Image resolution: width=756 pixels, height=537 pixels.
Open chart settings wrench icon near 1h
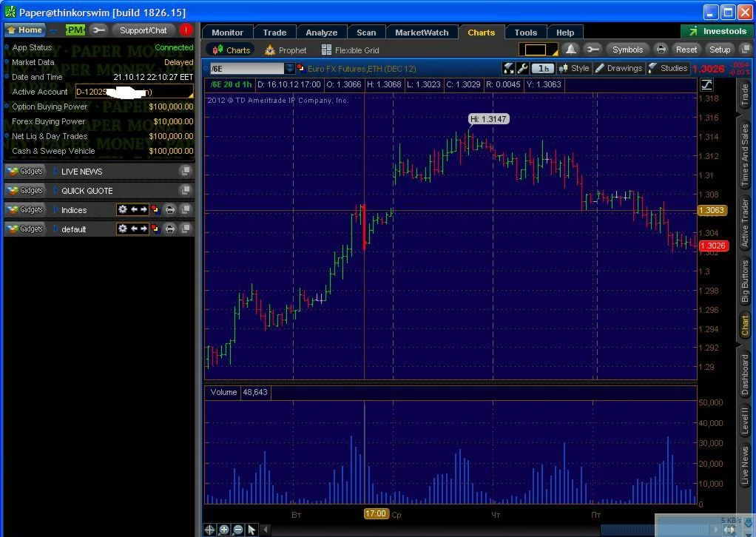(523, 69)
